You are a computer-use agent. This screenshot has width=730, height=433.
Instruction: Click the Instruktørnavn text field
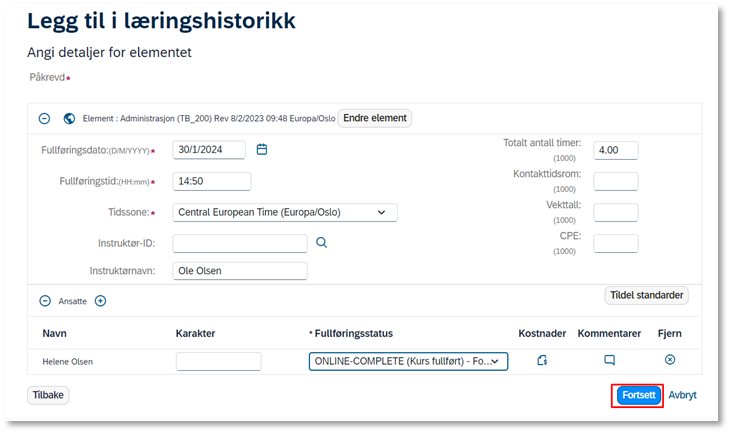[x=240, y=271]
